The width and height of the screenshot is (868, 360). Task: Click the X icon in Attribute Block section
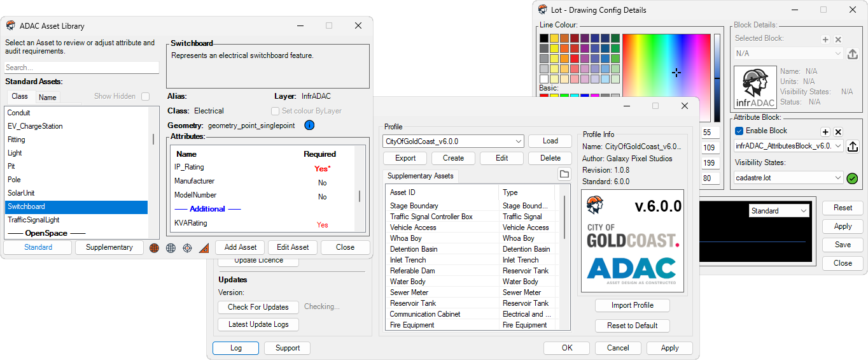(838, 132)
